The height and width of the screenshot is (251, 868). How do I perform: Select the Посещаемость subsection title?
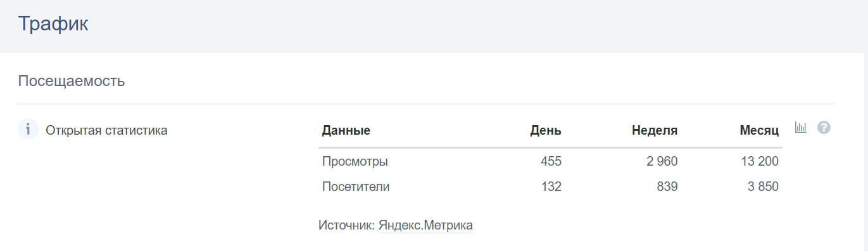[72, 81]
